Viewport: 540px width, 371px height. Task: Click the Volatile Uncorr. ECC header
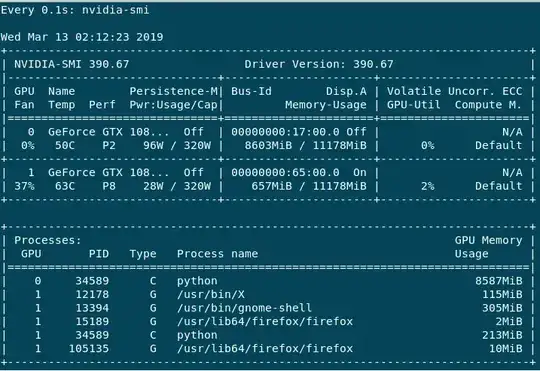click(455, 91)
